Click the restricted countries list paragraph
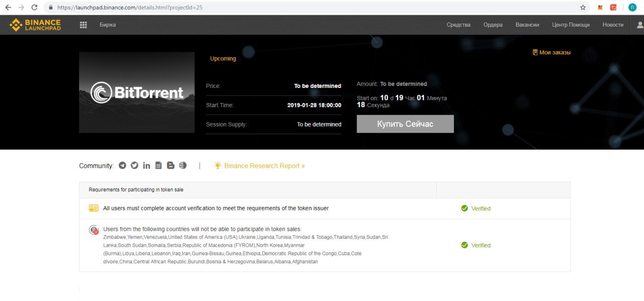Image resolution: width=644 pixels, height=301 pixels. 246,249
